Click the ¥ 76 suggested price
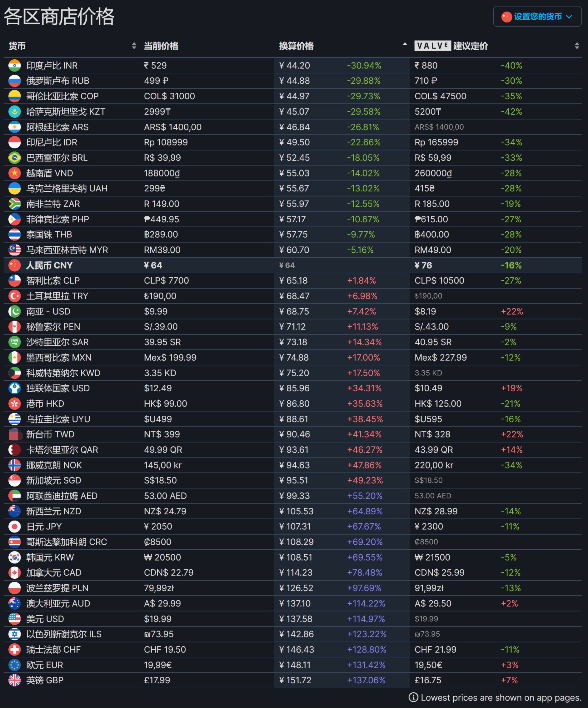The image size is (588, 708). tap(423, 265)
